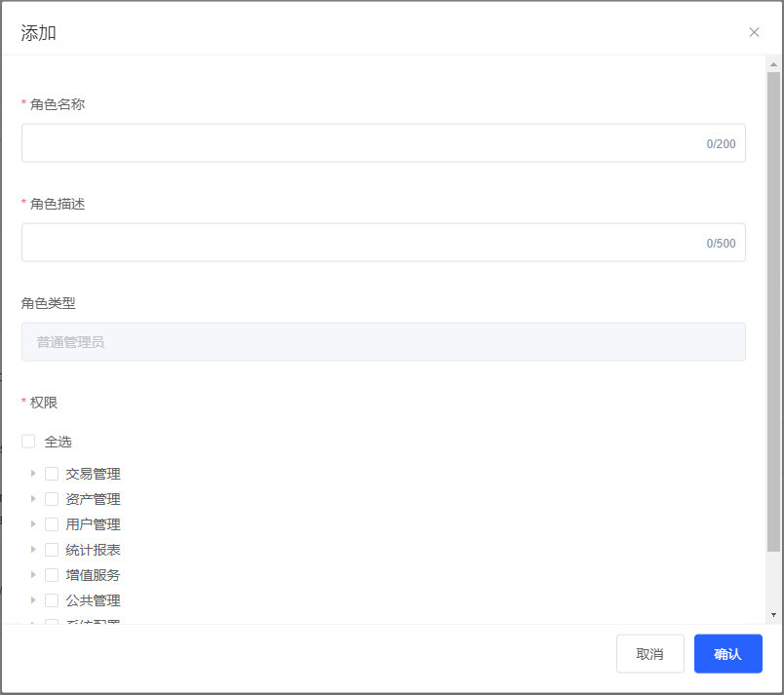
Task: Select the 用户管理 checkbox
Action: pyautogui.click(x=52, y=524)
